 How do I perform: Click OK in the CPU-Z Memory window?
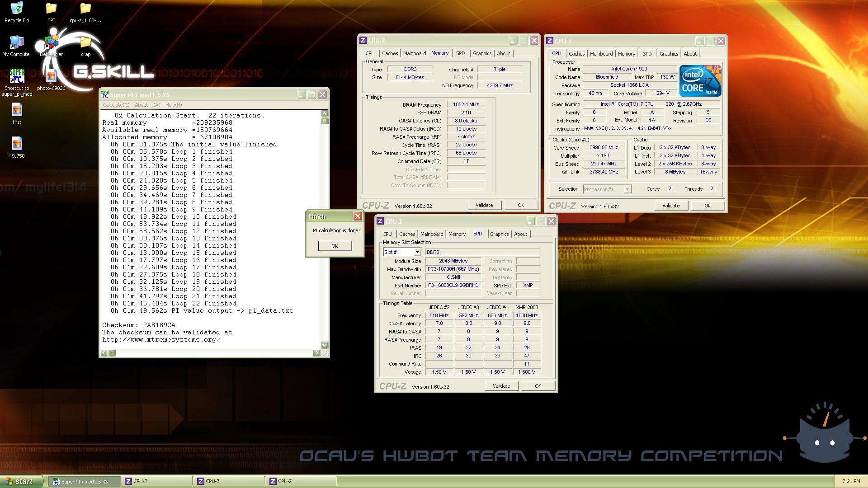click(x=521, y=205)
